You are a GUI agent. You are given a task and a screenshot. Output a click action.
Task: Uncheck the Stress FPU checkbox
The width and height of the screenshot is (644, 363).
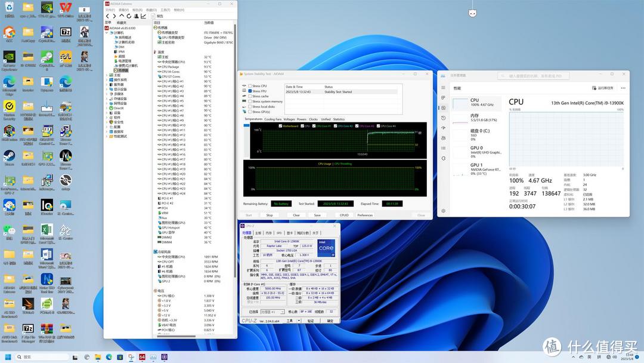click(x=250, y=91)
